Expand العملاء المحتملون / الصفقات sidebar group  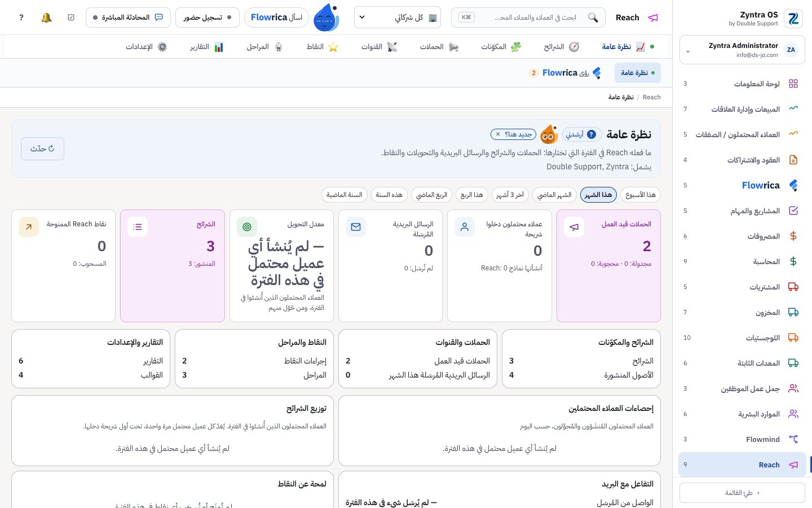pos(742,134)
